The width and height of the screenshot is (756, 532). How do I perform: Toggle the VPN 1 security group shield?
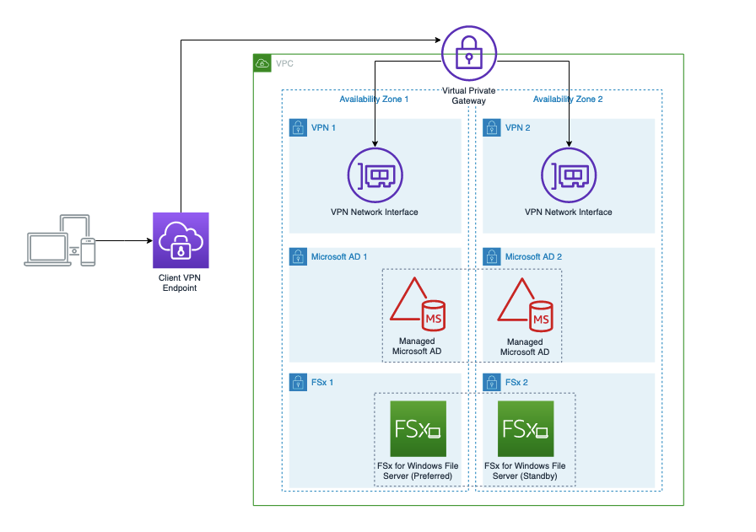pos(298,127)
